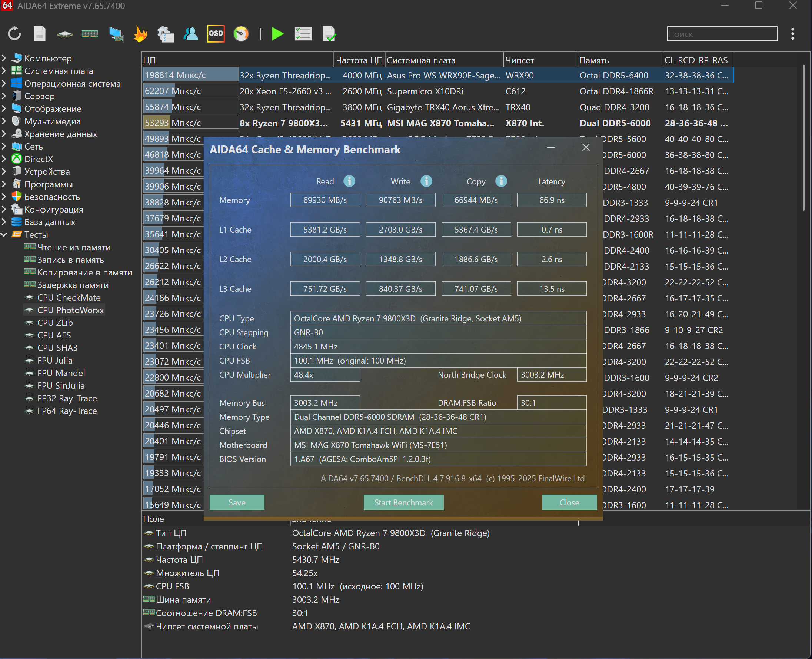Image resolution: width=812 pixels, height=659 pixels.
Task: Open the Report page icon
Action: point(40,34)
